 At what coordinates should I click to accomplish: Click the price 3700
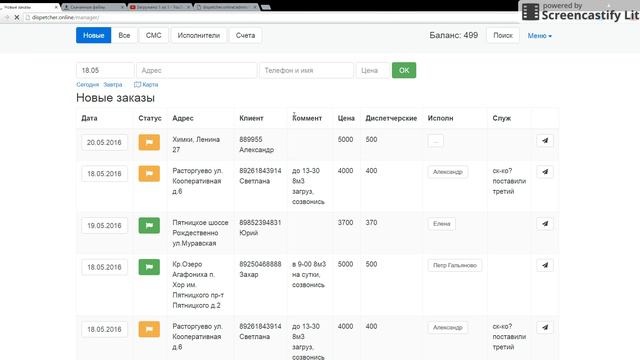pyautogui.click(x=345, y=222)
